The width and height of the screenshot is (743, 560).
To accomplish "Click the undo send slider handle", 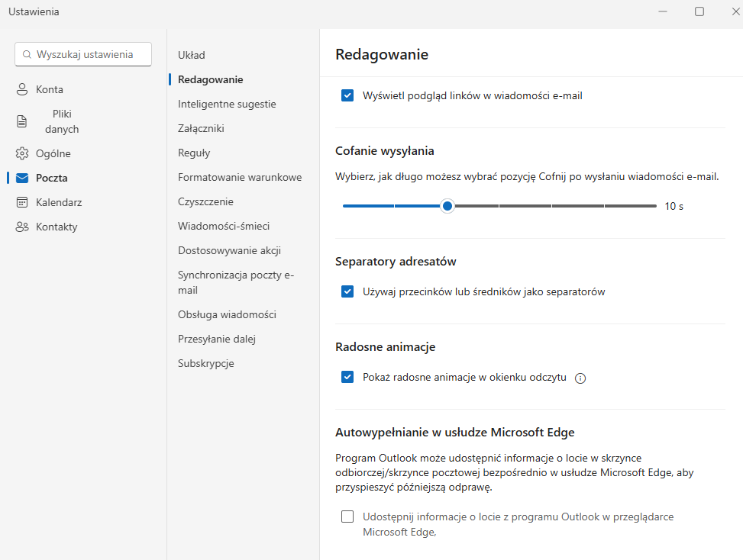I will [447, 206].
